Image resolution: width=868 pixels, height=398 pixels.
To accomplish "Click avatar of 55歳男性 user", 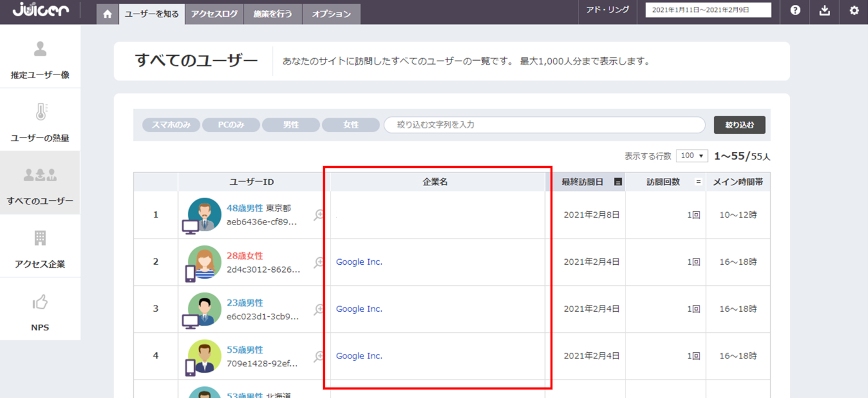I will coord(204,356).
